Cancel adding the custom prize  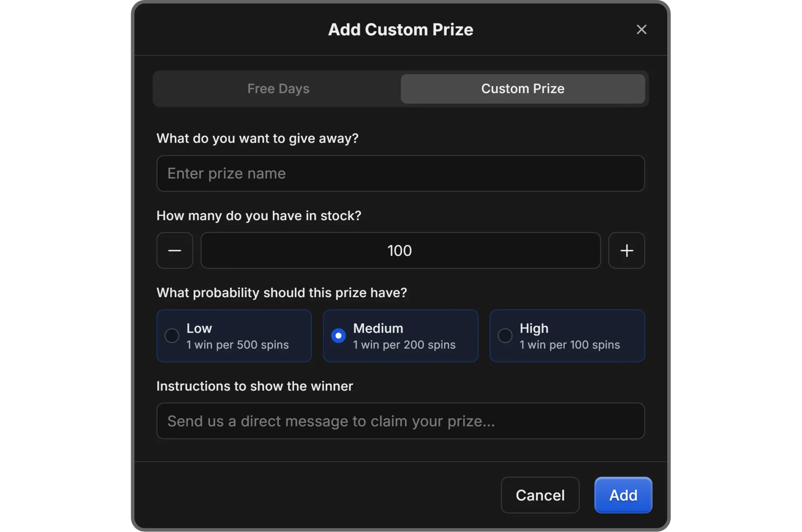540,495
